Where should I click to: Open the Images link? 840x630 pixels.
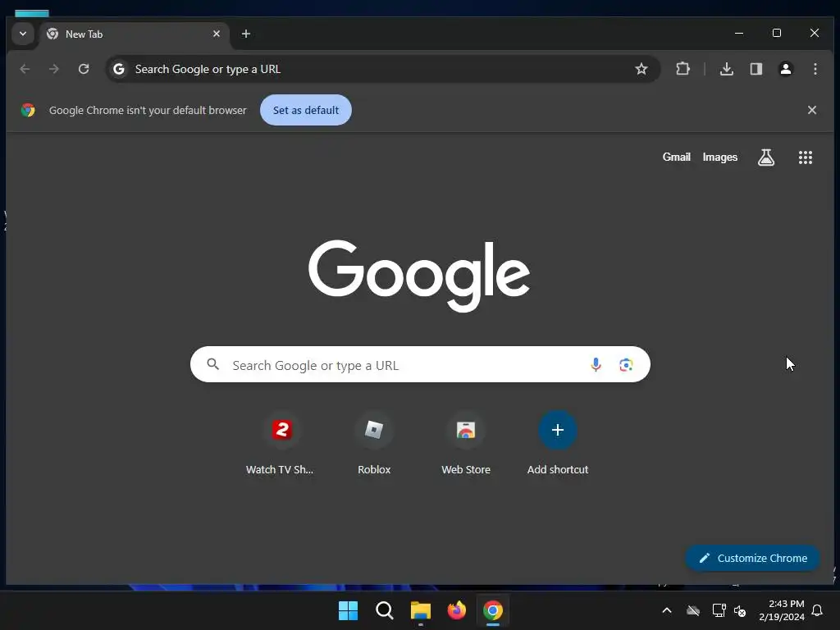720,157
